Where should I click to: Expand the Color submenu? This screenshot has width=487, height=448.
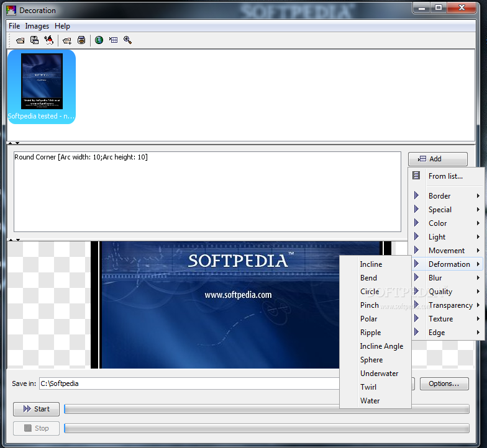(446, 223)
